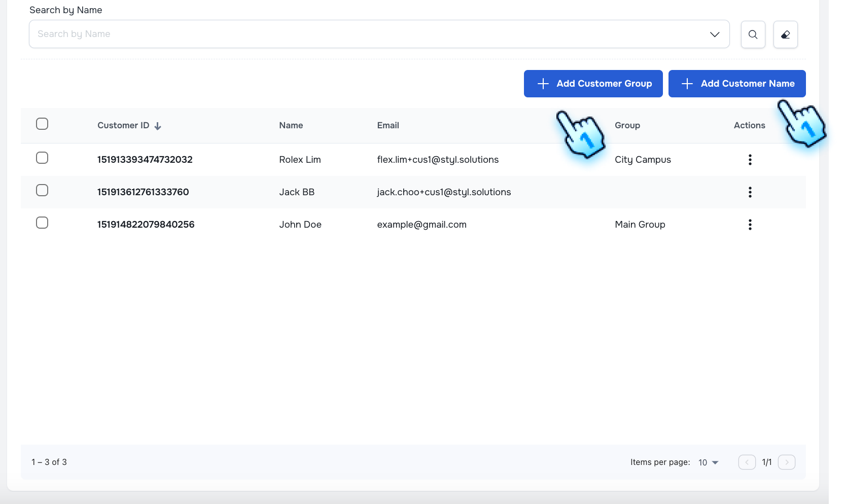This screenshot has height=504, width=844.
Task: Click the Add Customer Group button
Action: [592, 83]
